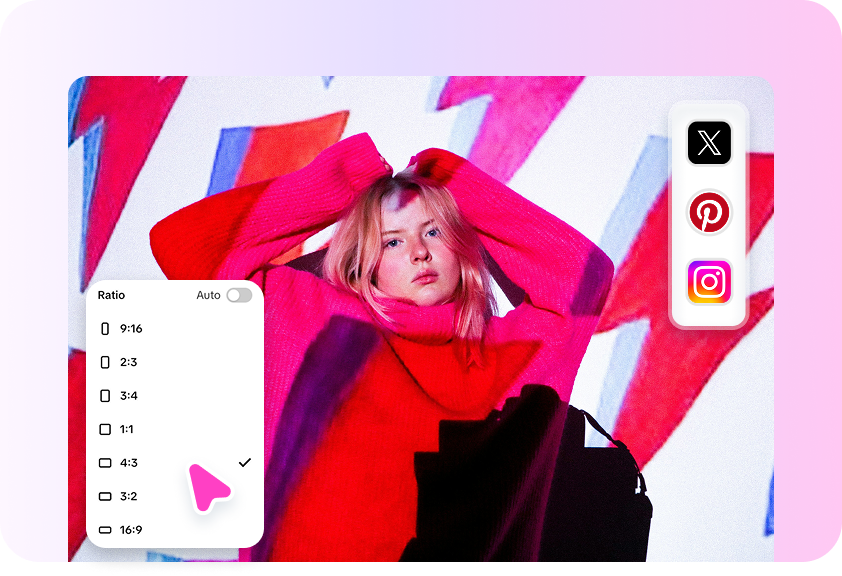842x576 pixels.
Task: Click the frame icon beside 3:4
Action: 106,395
